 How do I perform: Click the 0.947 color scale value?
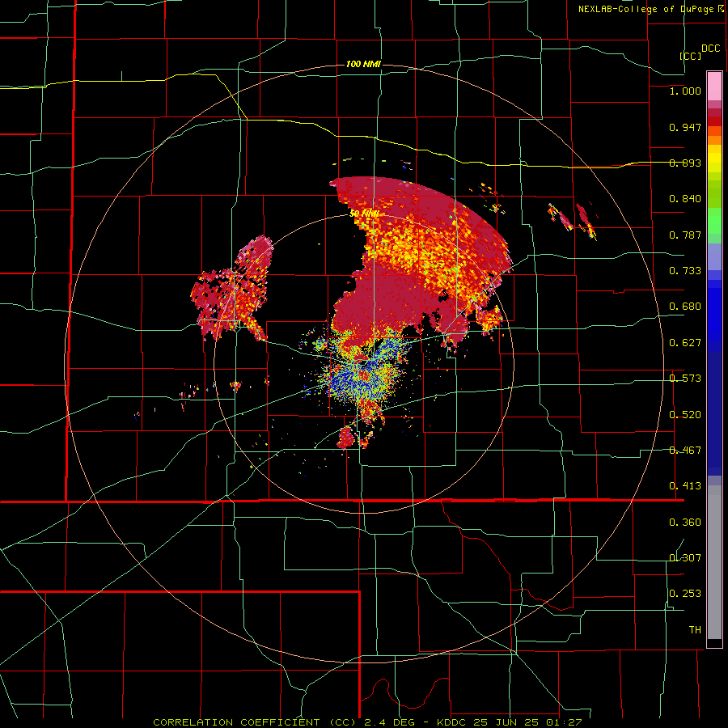(x=685, y=127)
